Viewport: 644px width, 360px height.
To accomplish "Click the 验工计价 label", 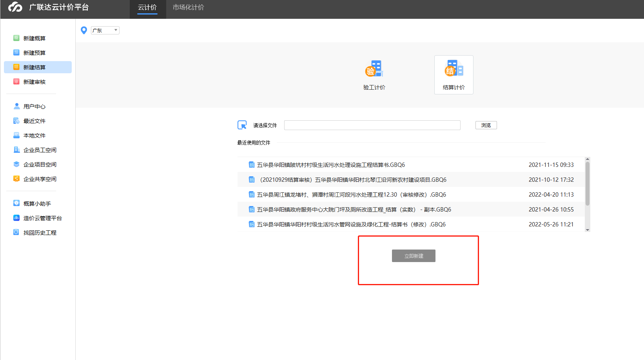I will pos(374,87).
